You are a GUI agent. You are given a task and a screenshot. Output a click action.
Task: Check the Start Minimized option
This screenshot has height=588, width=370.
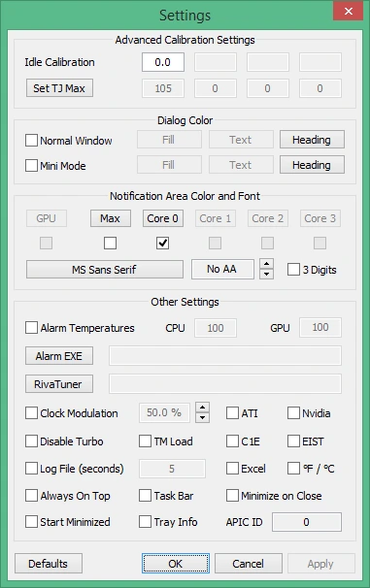[x=31, y=522]
